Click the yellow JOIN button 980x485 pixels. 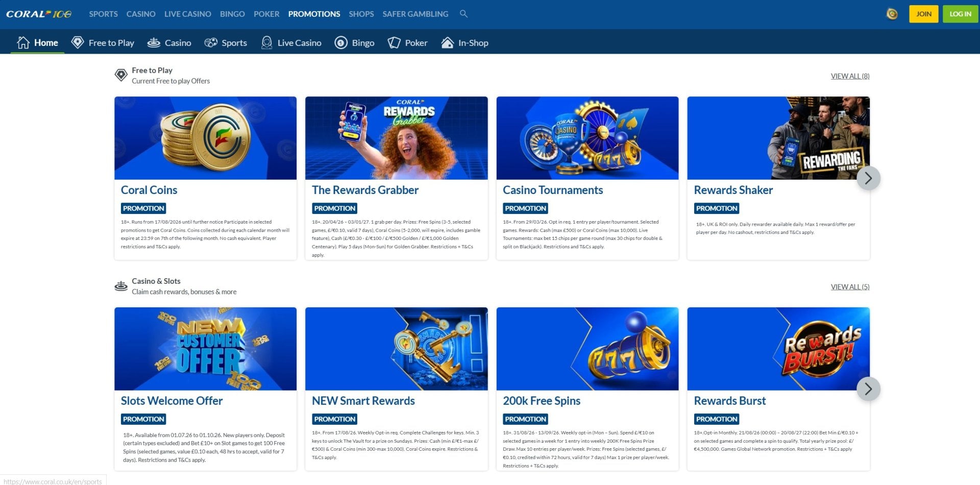923,14
